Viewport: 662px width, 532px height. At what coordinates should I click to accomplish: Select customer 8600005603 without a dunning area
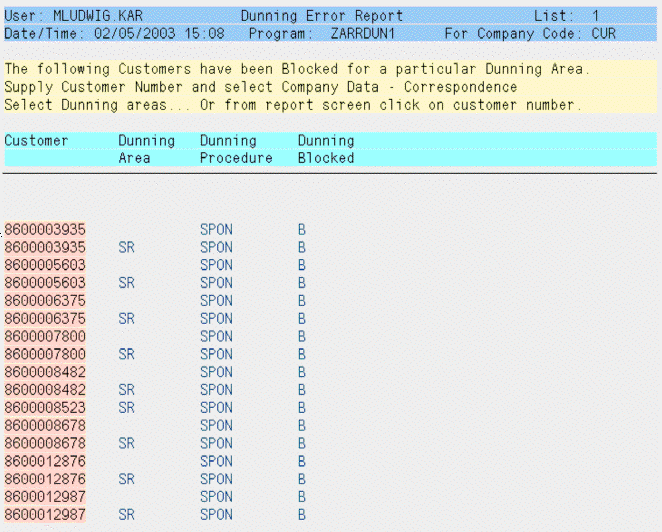[x=45, y=265]
